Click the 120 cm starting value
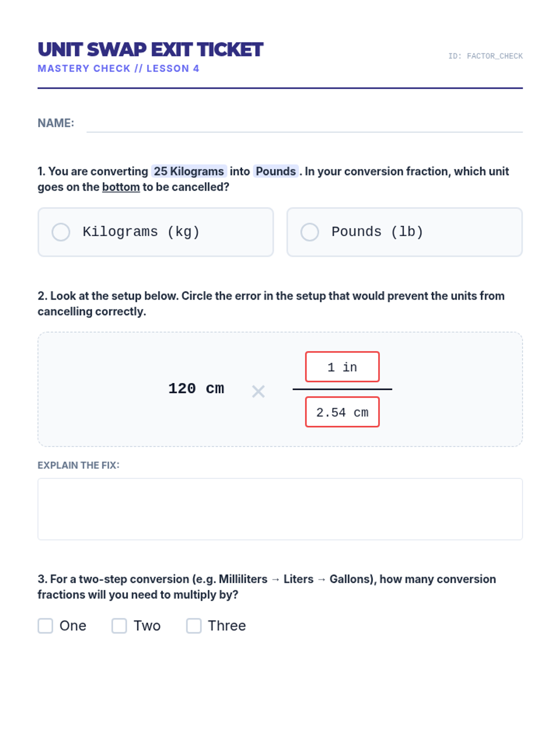560x747 pixels. [x=196, y=388]
